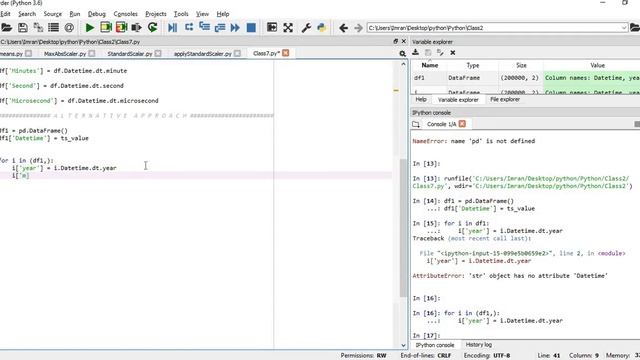Sort variables by the Type column header
Image resolution: width=640 pixels, height=360 pixels.
coord(473,65)
